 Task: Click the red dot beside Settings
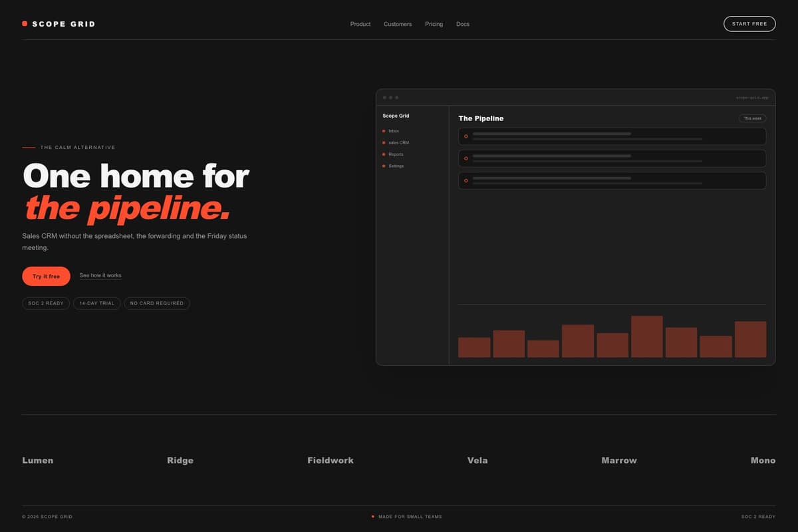[384, 166]
